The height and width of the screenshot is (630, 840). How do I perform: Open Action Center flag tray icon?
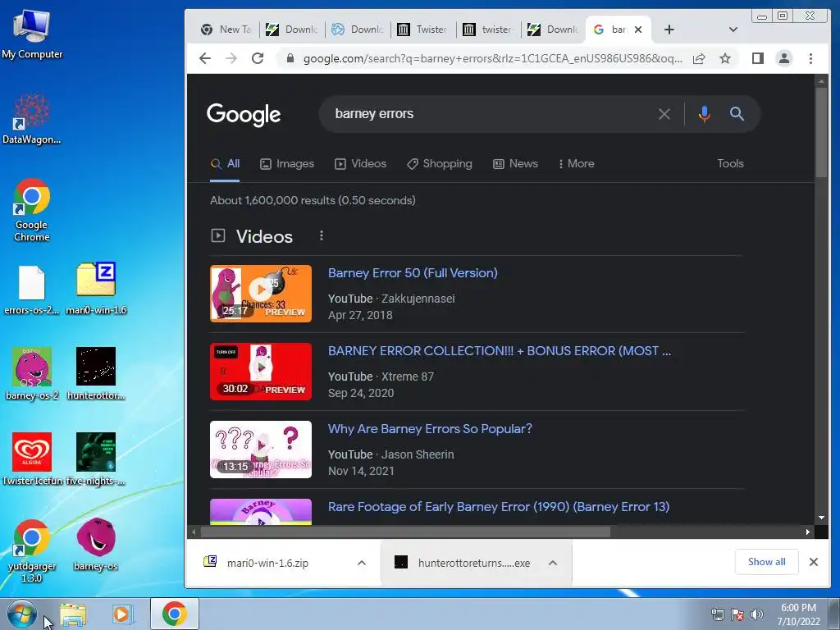[x=737, y=614]
